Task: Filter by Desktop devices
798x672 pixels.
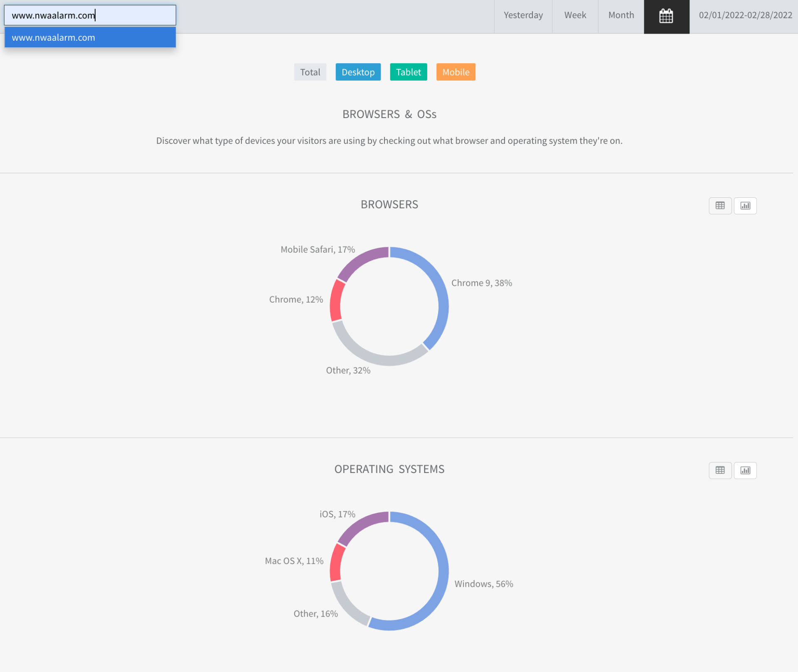Action: pos(358,72)
